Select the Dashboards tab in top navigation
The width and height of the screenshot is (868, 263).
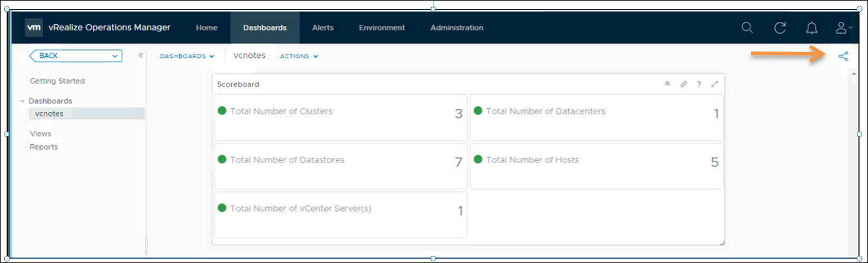tap(265, 28)
